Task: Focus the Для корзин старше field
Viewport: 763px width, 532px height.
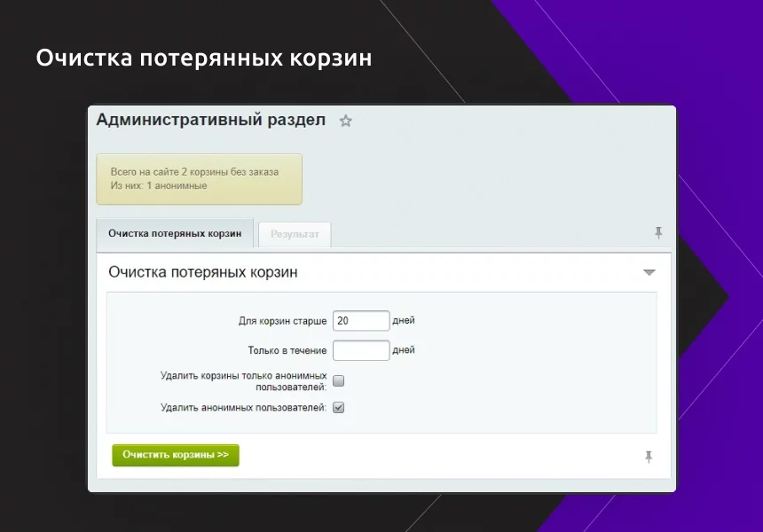Action: (x=361, y=321)
